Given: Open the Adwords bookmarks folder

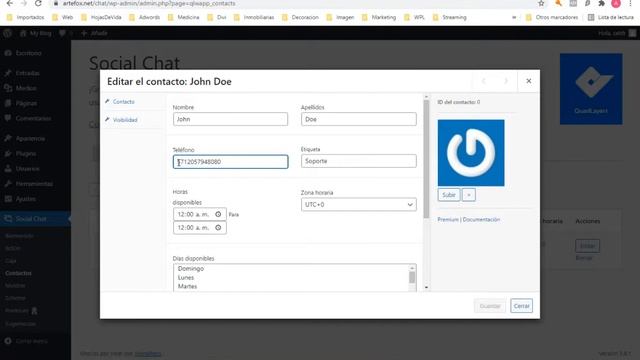Looking at the screenshot, I should click(144, 18).
